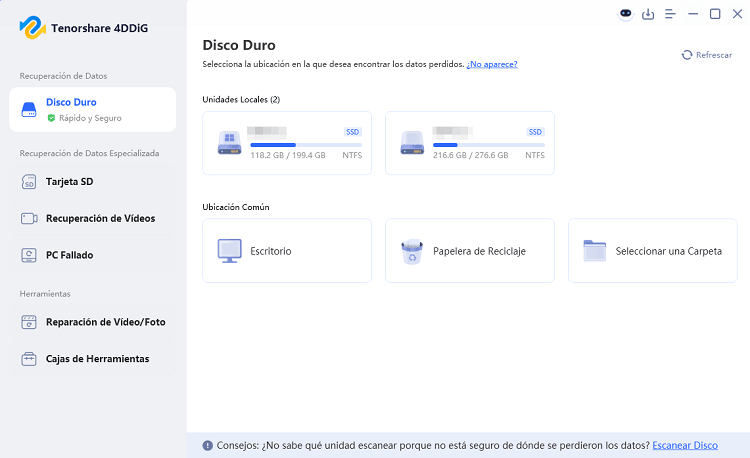Select Papelera de Reciclaje recycle bin
The height and width of the screenshot is (458, 750).
click(469, 251)
